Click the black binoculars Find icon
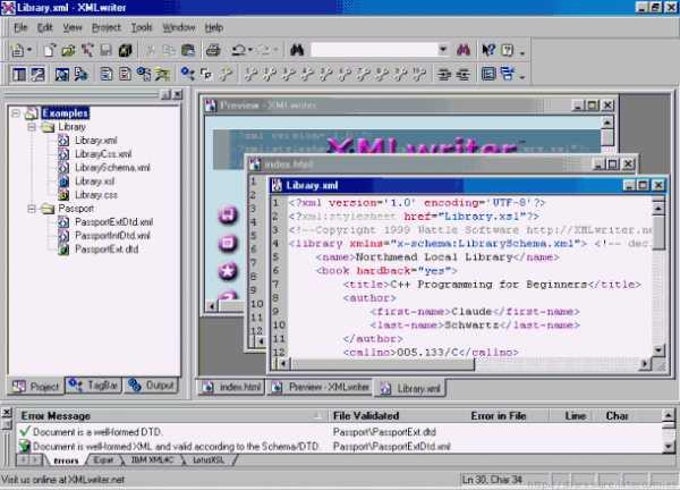 pos(297,50)
